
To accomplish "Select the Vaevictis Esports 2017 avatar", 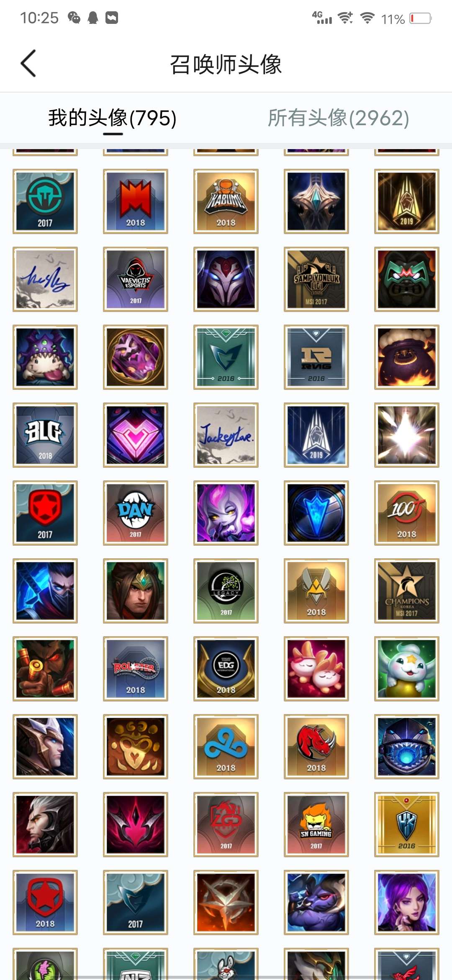I will pyautogui.click(x=136, y=279).
